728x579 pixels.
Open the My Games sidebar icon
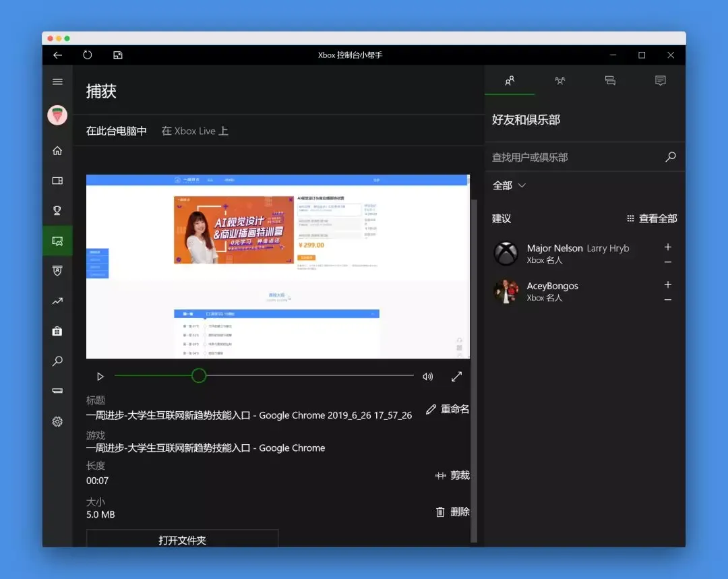57,181
